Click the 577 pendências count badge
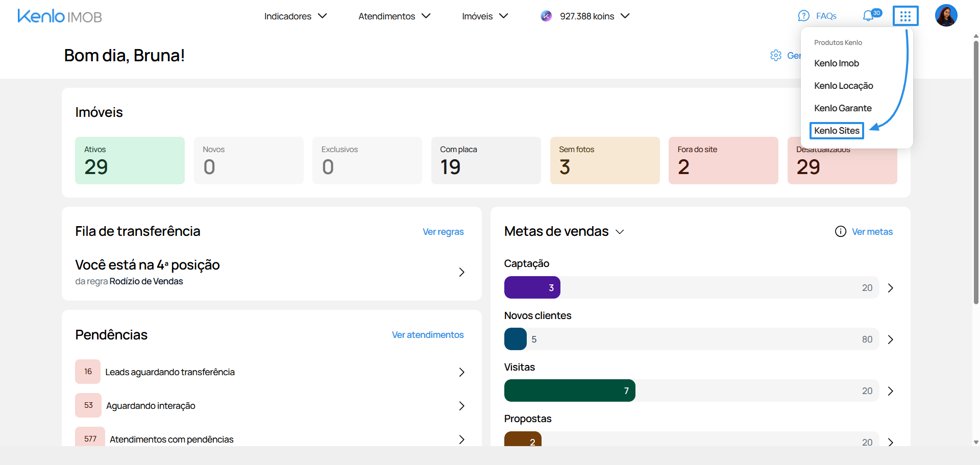This screenshot has height=465, width=980. [x=90, y=437]
